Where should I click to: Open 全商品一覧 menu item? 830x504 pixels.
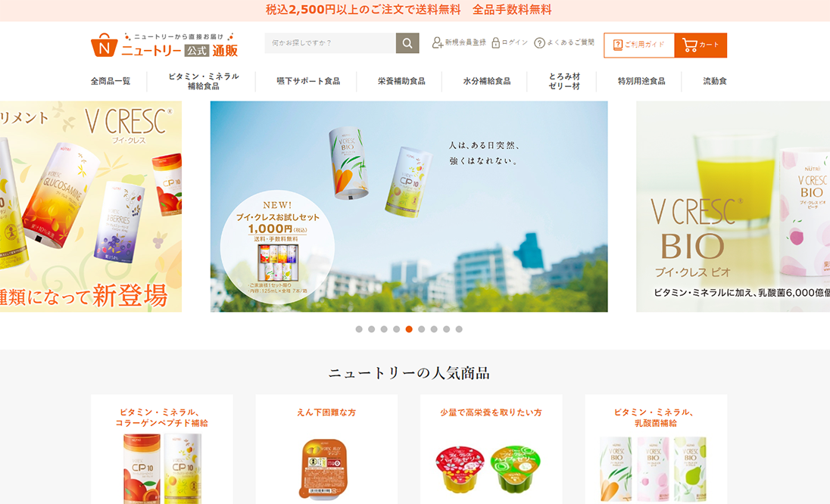(110, 81)
